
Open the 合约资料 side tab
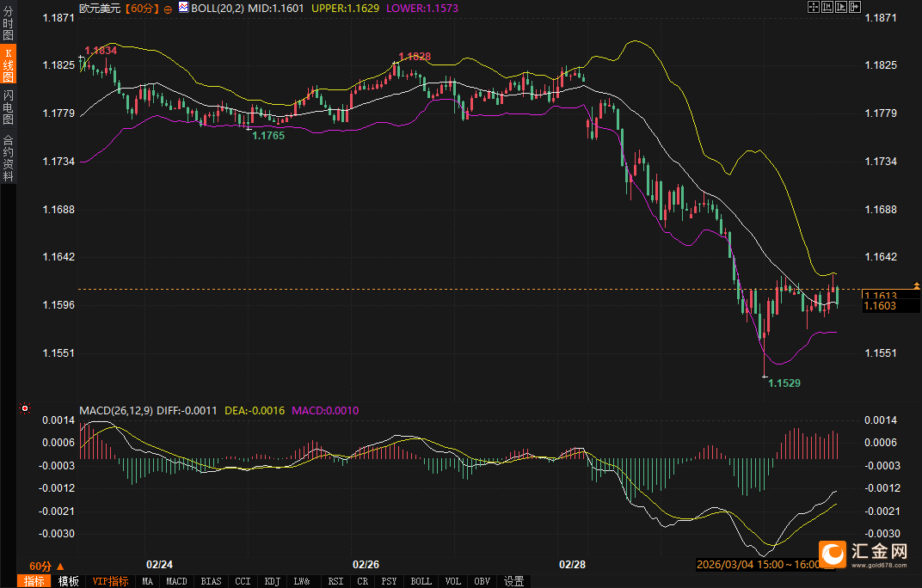(8, 158)
